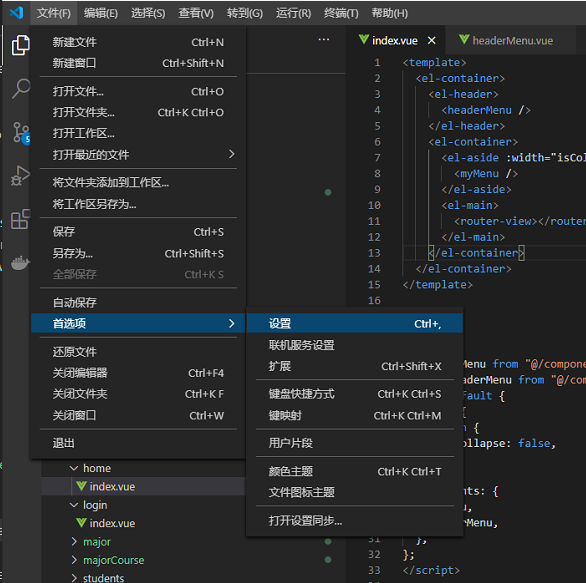The height and width of the screenshot is (583, 586).
Task: Open the Source Control view icon
Action: coord(21,132)
